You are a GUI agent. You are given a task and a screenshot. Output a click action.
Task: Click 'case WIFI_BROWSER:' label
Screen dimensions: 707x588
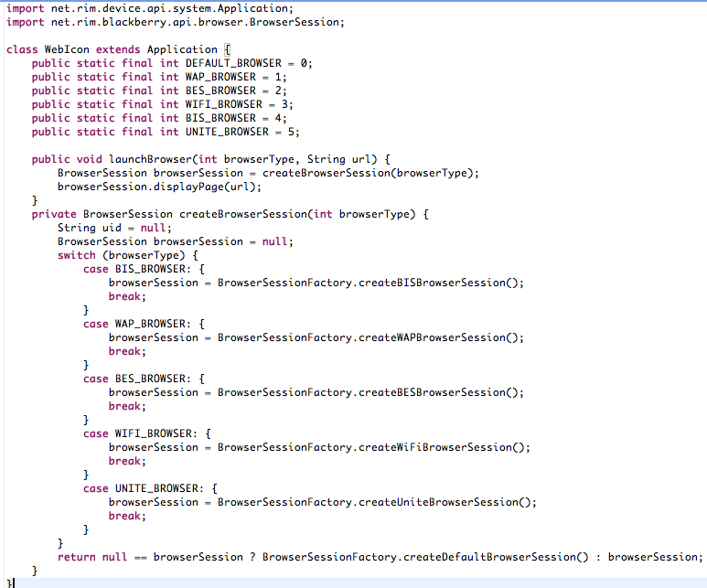tap(140, 433)
